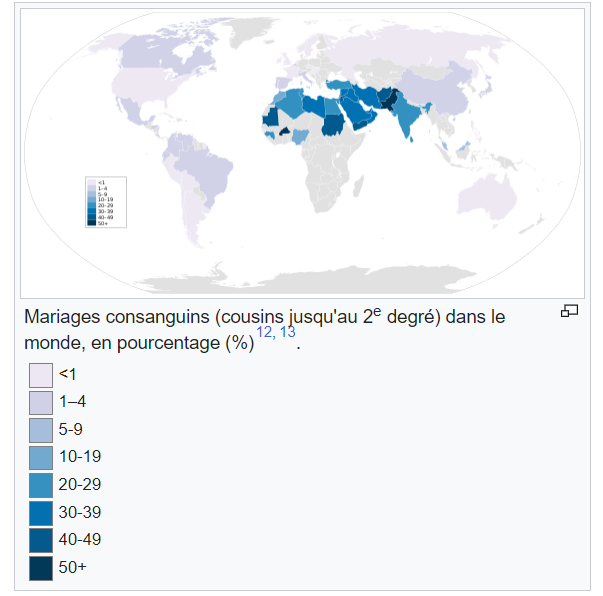The height and width of the screenshot is (596, 603).
Task: Click the 40-49 legend color swatch
Action: coord(41,540)
